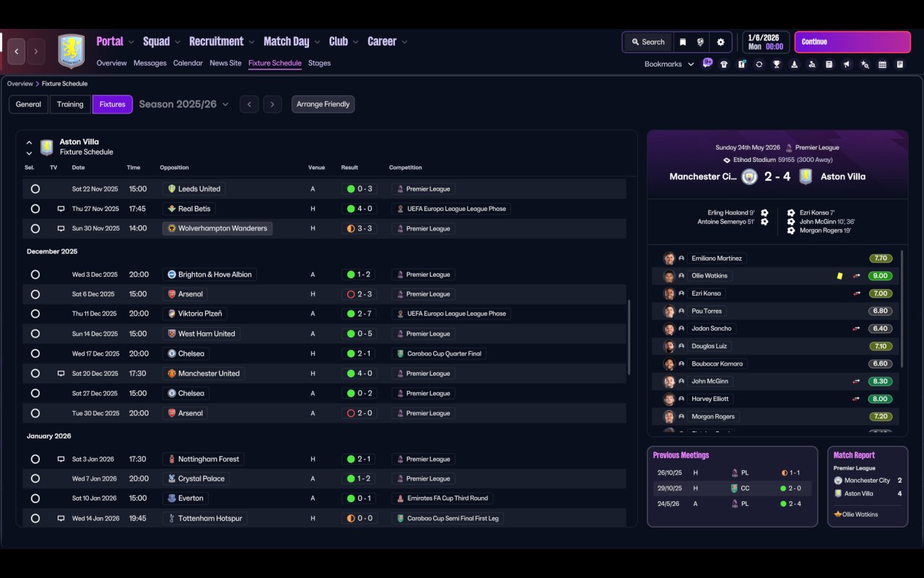Select the Arsenal 6 Dec fixture radio
924x578 pixels.
[x=35, y=294]
